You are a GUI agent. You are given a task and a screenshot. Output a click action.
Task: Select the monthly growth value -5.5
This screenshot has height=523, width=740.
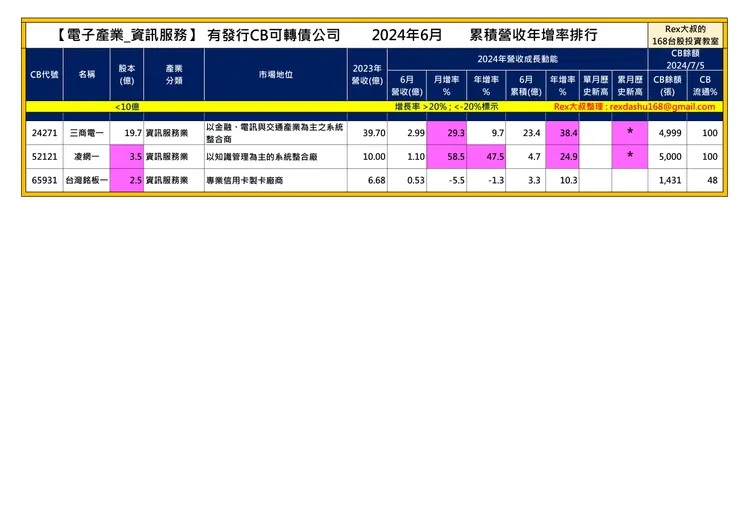point(457,180)
